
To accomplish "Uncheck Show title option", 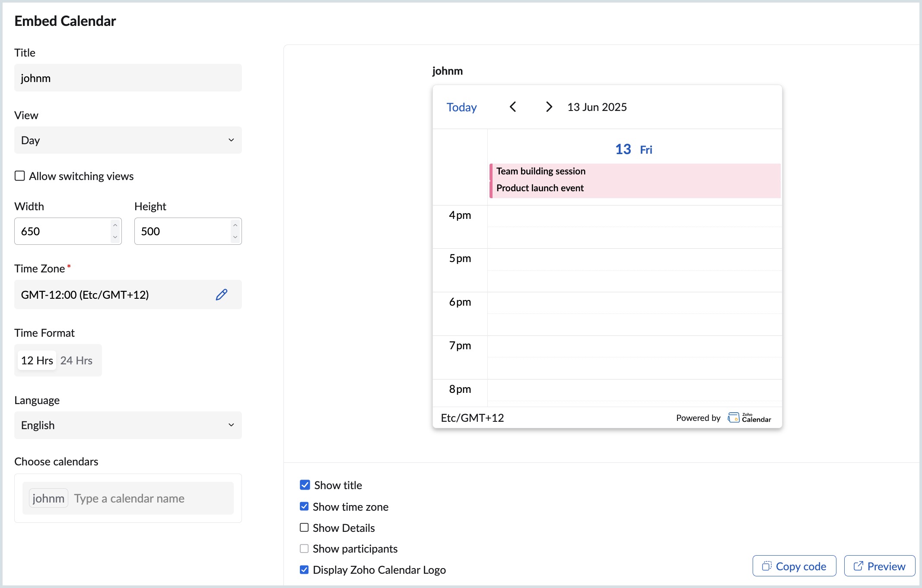I will click(305, 485).
